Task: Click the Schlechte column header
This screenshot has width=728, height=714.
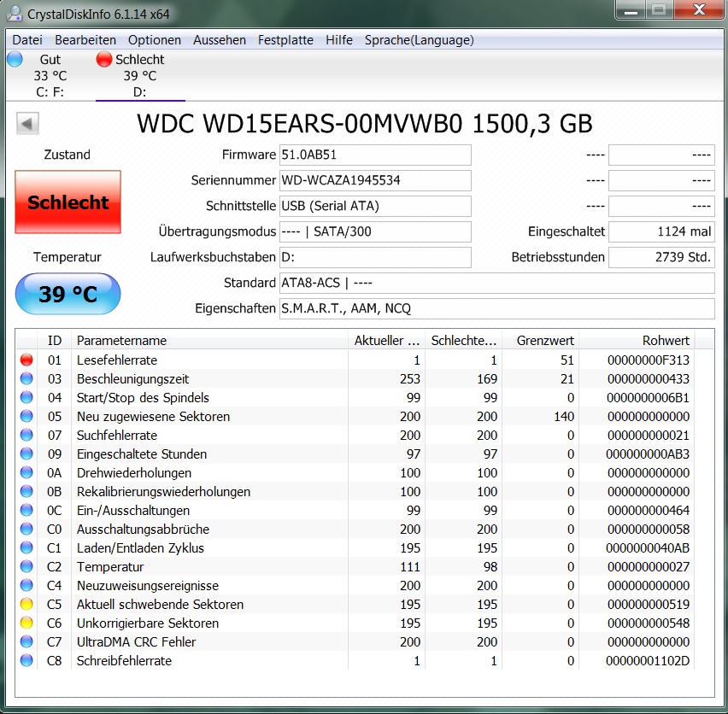Action: (463, 341)
